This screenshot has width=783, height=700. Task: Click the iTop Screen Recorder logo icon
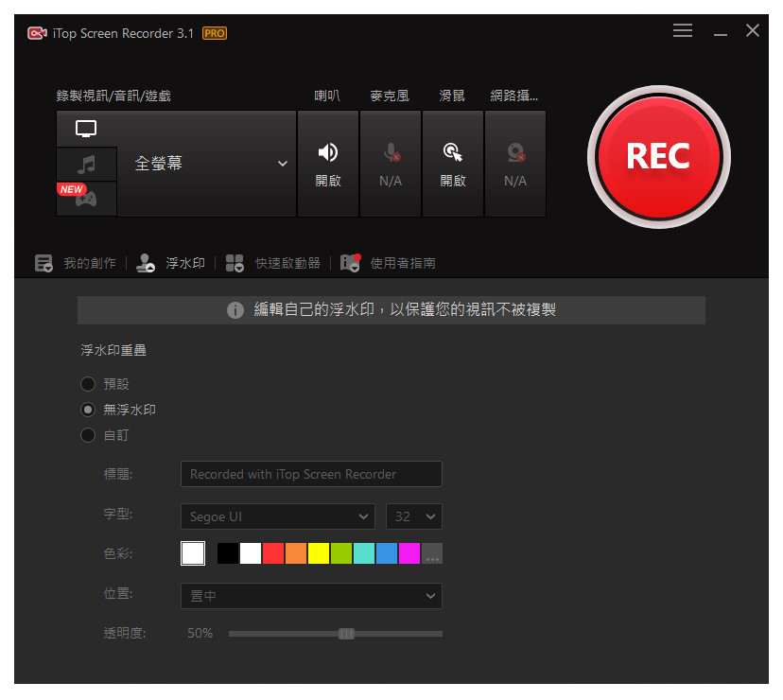38,33
